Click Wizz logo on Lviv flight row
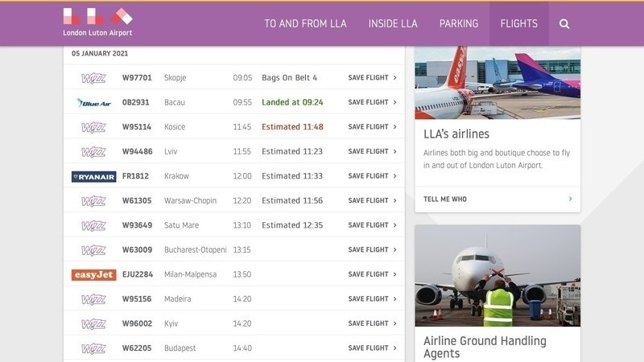The image size is (644, 362). point(93,152)
